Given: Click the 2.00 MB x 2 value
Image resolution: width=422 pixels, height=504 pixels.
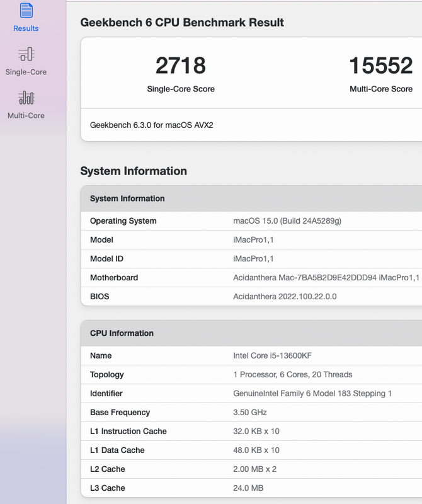Looking at the screenshot, I should click(254, 469).
